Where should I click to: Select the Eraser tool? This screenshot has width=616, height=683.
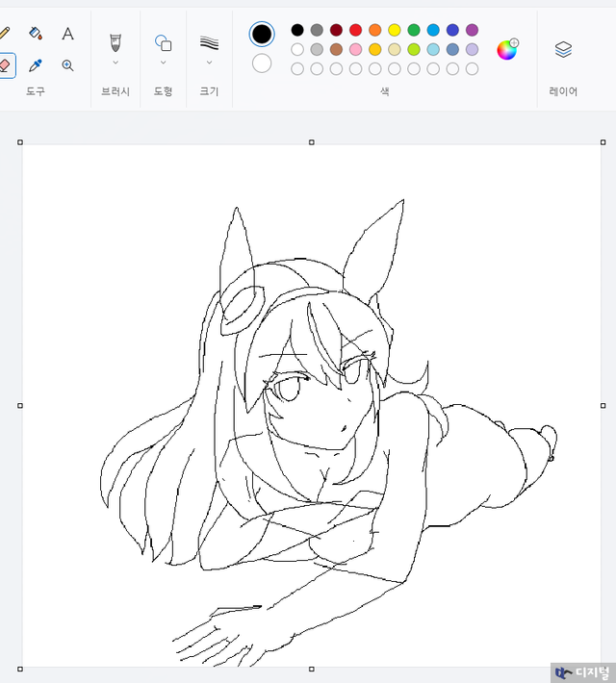(x=5, y=65)
